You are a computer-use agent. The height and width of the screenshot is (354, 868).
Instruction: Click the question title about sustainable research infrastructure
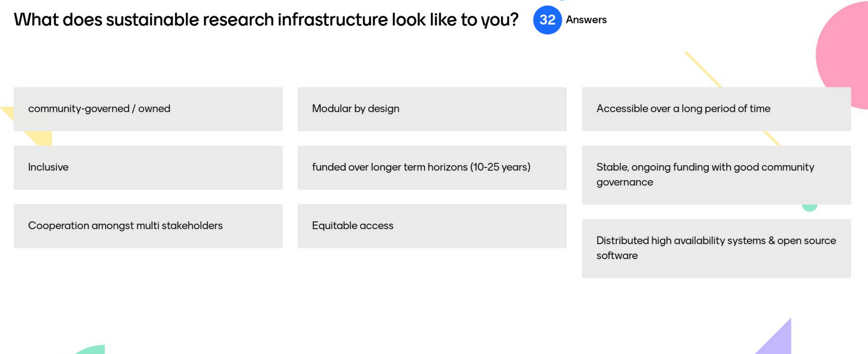coord(266,20)
